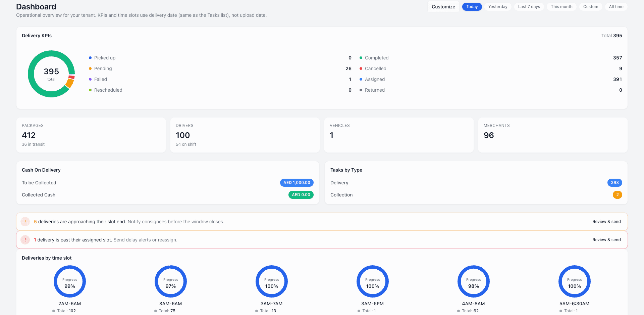Click the 393 Delivery count badge
644x315 pixels.
(615, 183)
